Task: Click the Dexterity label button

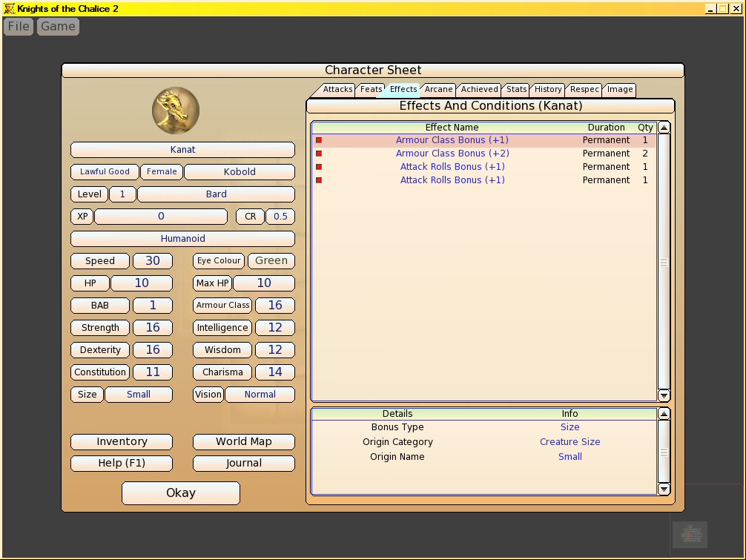Action: 100,350
